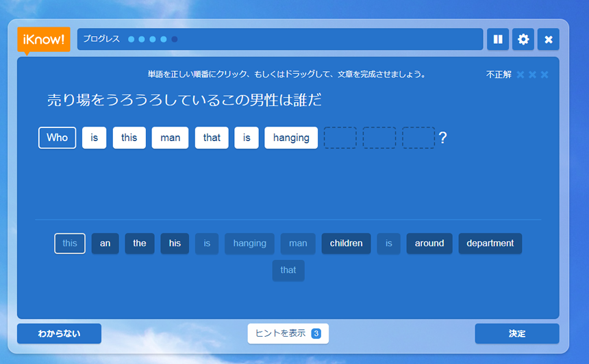Viewport: 589px width, 364px height.
Task: Remove placed word 'hanging' from the sentence
Action: tap(291, 138)
